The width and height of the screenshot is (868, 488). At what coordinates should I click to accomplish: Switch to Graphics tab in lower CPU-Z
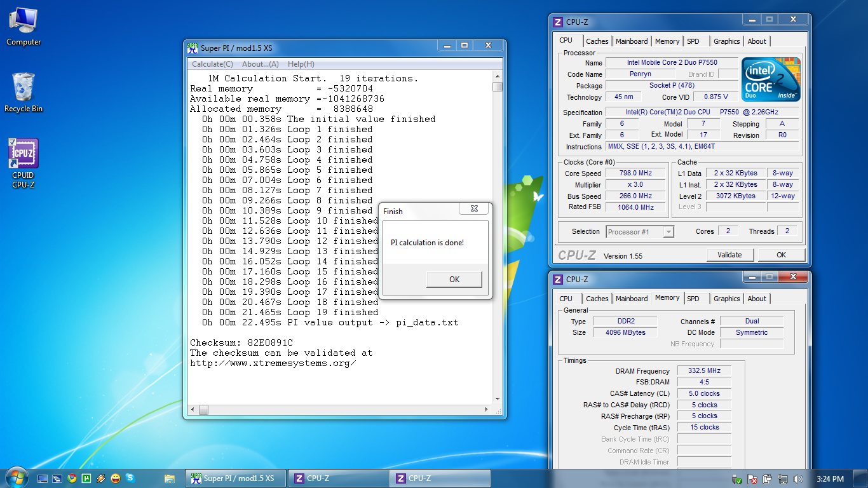(x=727, y=299)
